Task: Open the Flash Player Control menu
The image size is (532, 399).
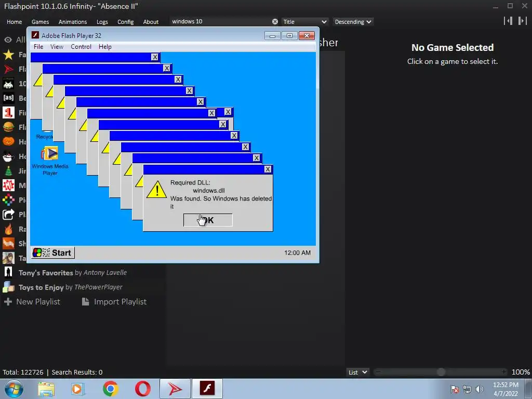Action: 81,47
